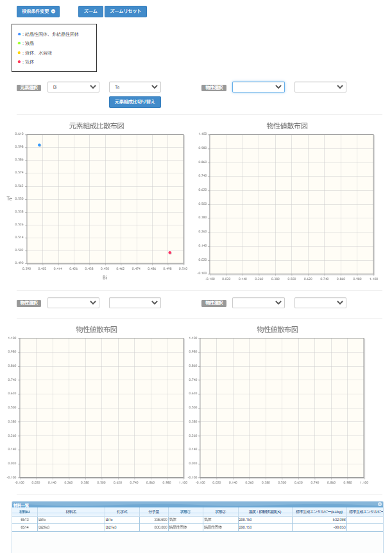Click the red legend dot for 気体
Image resolution: width=392 pixels, height=553 pixels.
20,62
